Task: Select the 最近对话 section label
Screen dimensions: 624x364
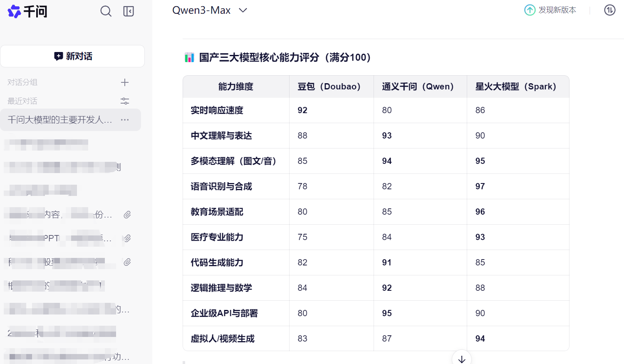Action: tap(22, 101)
